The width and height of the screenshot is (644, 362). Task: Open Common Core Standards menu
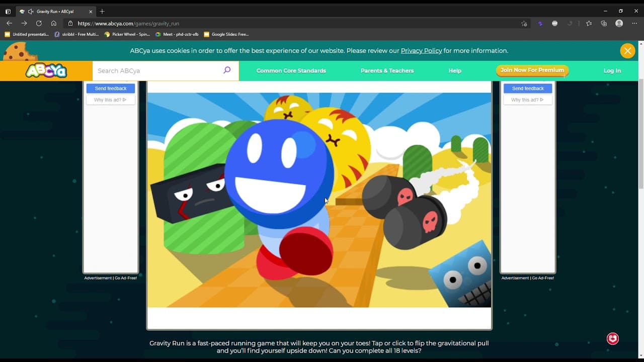(291, 71)
